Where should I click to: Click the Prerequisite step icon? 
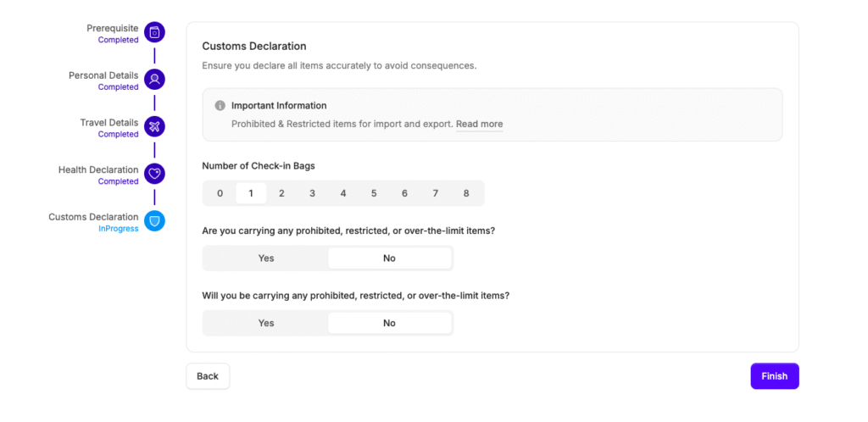[154, 33]
